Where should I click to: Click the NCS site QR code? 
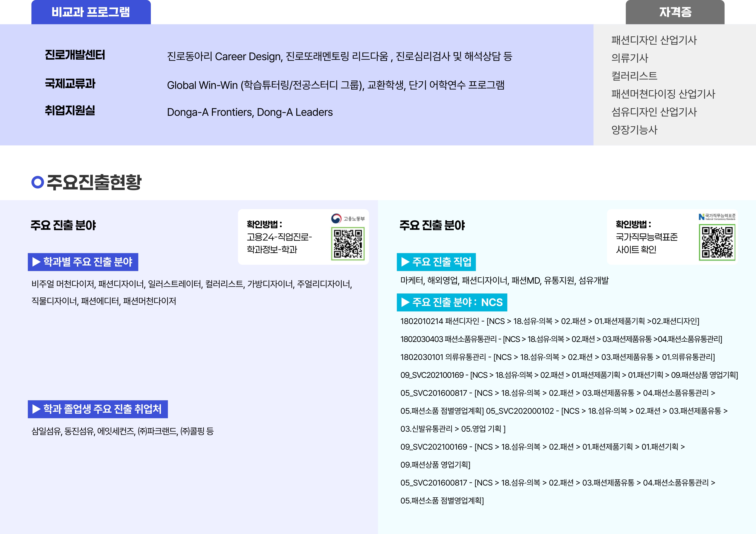point(717,242)
